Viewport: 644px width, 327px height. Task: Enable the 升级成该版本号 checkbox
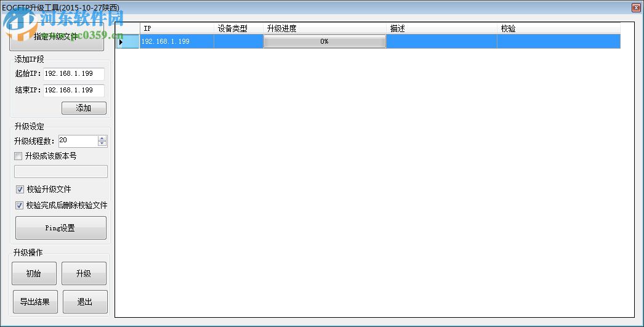pos(18,156)
